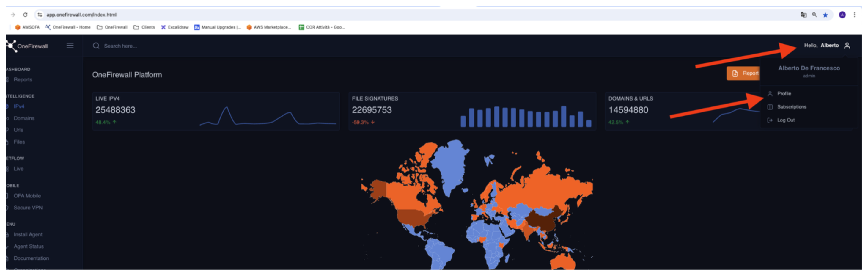This screenshot has height=276, width=868.
Task: Click the Log Out arrow icon
Action: [x=770, y=120]
